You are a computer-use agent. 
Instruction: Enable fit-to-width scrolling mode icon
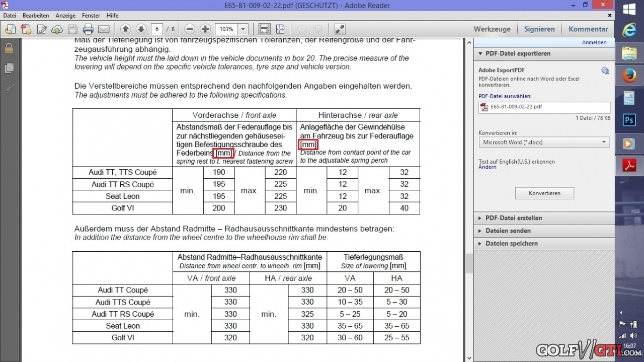tap(264, 29)
